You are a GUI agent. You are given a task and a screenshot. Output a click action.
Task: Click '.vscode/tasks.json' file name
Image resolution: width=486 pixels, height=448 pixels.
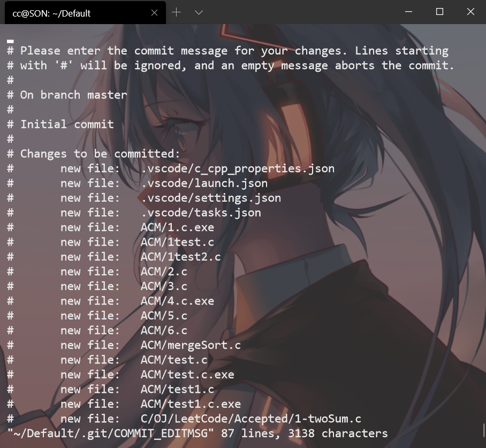point(201,212)
